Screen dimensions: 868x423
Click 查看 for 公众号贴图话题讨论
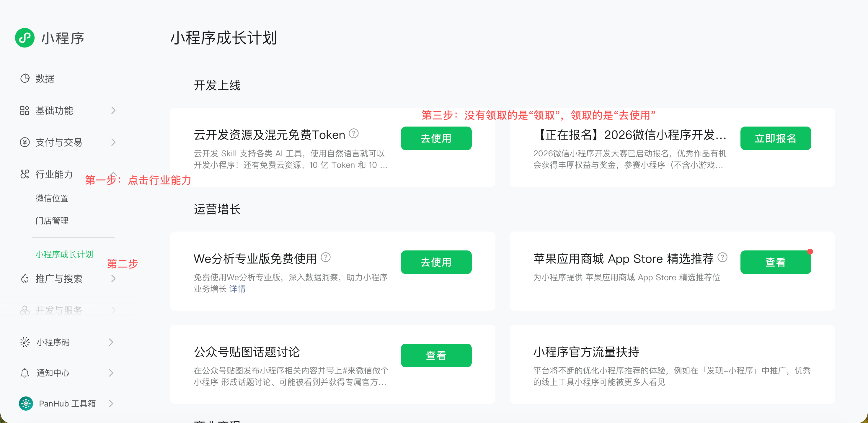pos(436,356)
